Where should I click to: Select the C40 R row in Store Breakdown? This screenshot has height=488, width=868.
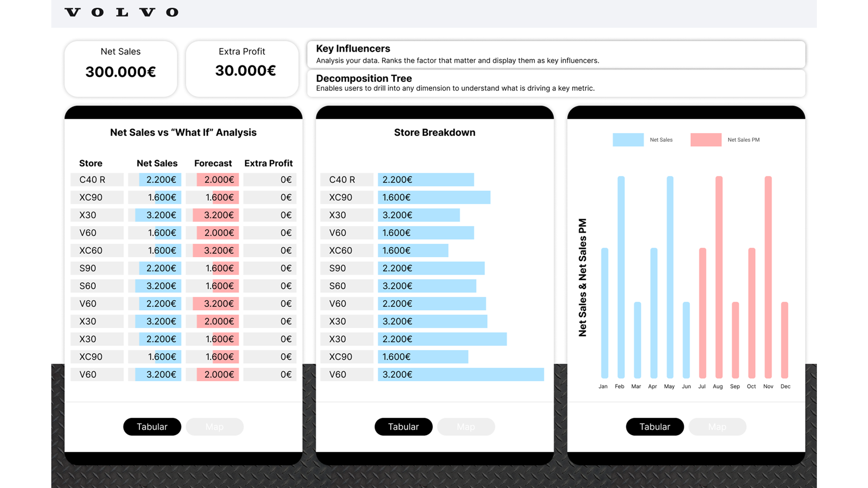[x=346, y=180]
